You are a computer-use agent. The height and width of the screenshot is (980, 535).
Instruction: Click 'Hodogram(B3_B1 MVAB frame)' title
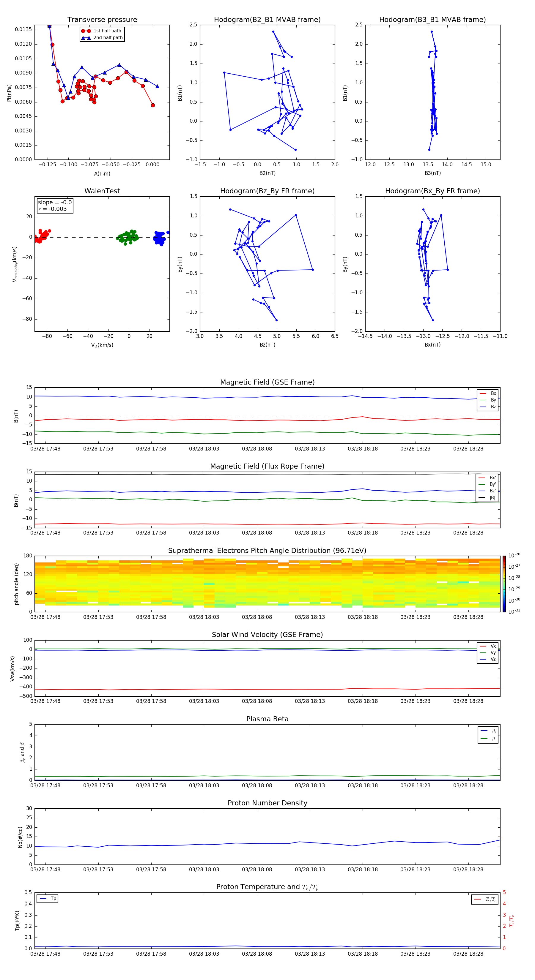(432, 19)
